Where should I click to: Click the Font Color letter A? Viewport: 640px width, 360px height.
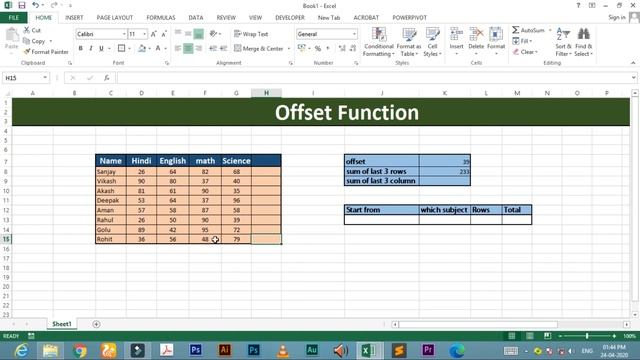point(158,48)
